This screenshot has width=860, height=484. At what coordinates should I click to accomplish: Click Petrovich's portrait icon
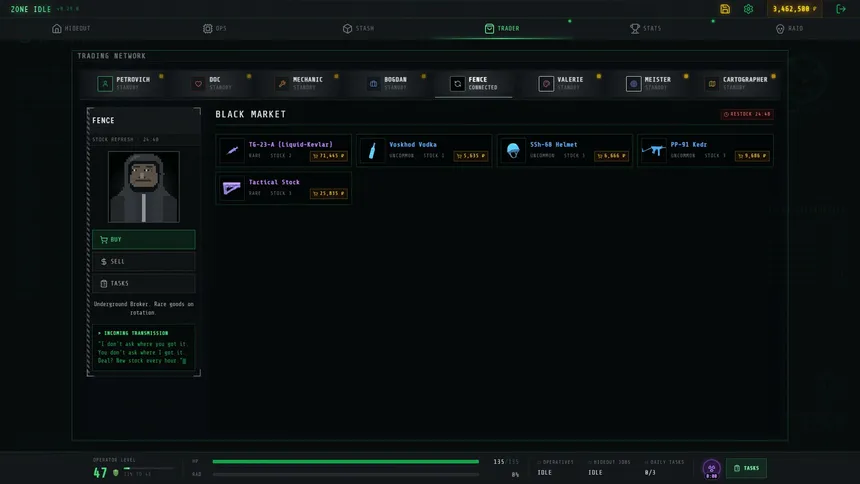tap(105, 84)
